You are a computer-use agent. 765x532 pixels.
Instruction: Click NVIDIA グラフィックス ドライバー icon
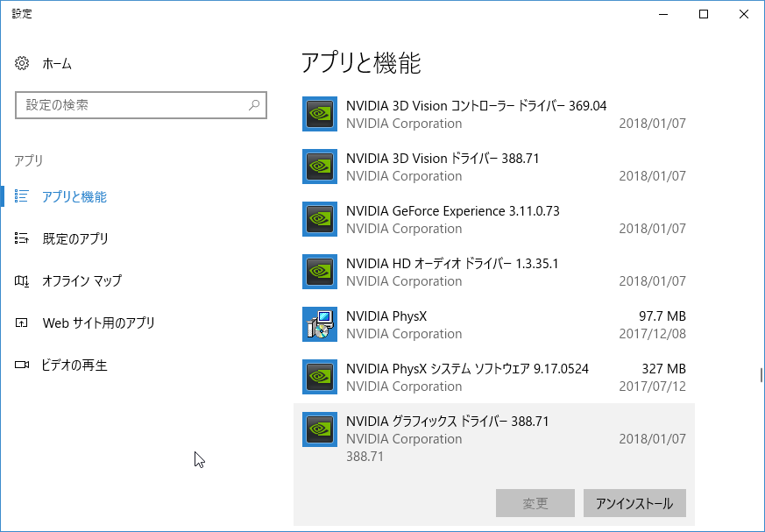tap(320, 429)
